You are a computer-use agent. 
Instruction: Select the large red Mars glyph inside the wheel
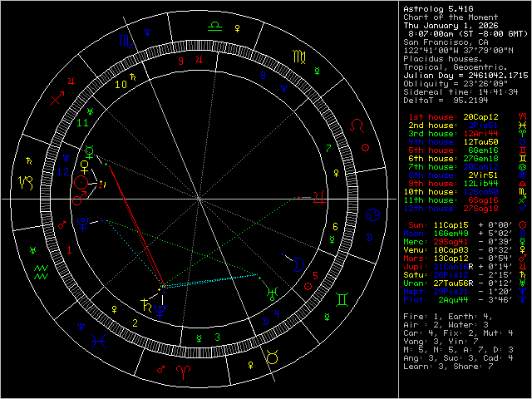78,198
